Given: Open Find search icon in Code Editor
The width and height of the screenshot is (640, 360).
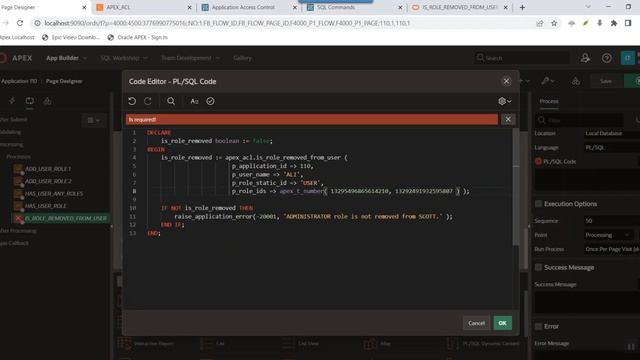Looking at the screenshot, I should coord(171,101).
